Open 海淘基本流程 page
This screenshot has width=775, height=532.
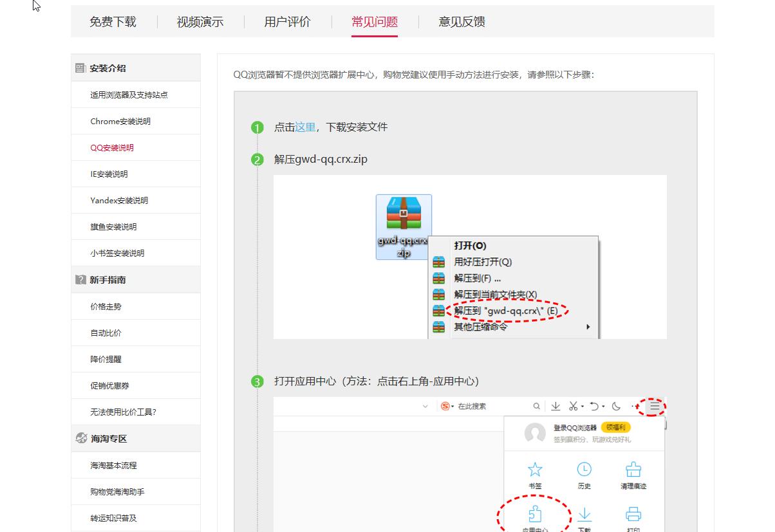(x=113, y=465)
